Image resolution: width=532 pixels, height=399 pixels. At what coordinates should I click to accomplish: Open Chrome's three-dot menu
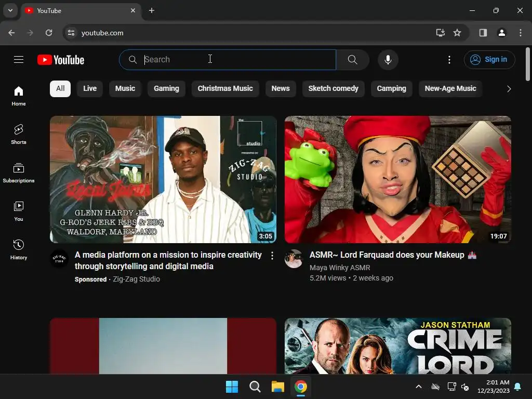(521, 33)
